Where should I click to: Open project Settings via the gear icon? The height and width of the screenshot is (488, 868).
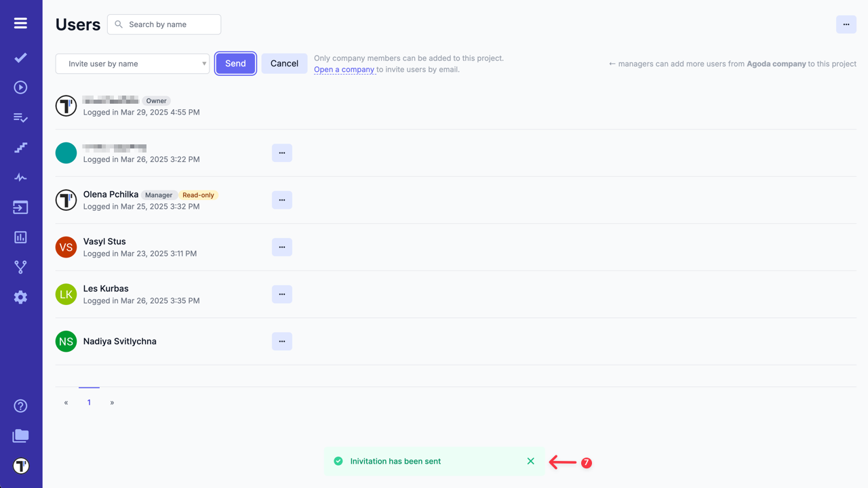point(20,297)
